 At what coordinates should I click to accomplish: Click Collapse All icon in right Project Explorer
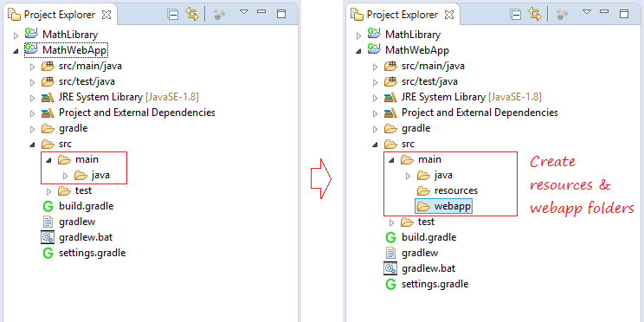516,15
